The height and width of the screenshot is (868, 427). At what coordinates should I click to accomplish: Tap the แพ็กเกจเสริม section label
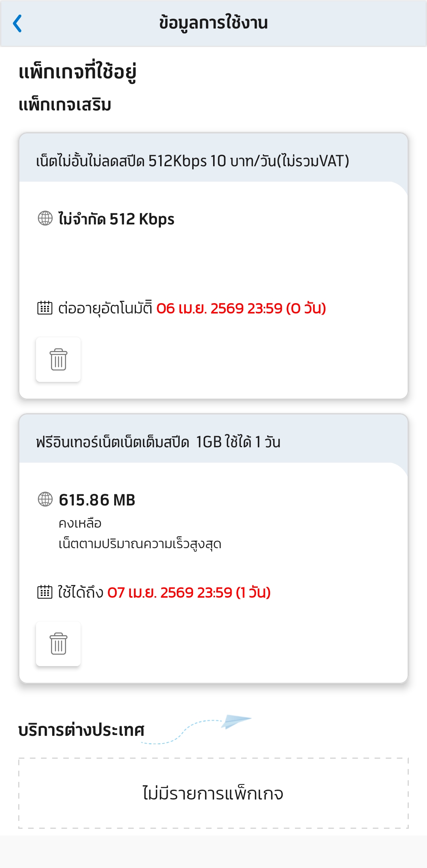tap(65, 105)
